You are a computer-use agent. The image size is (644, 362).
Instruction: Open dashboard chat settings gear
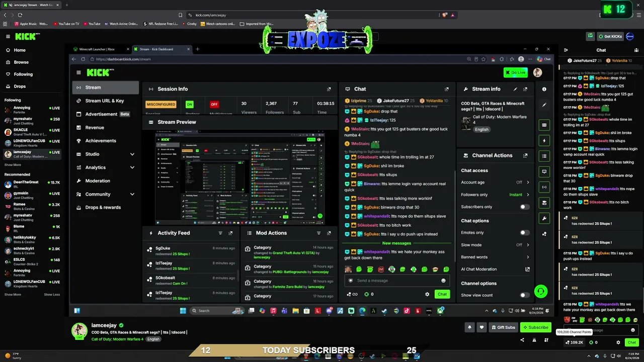point(427,294)
